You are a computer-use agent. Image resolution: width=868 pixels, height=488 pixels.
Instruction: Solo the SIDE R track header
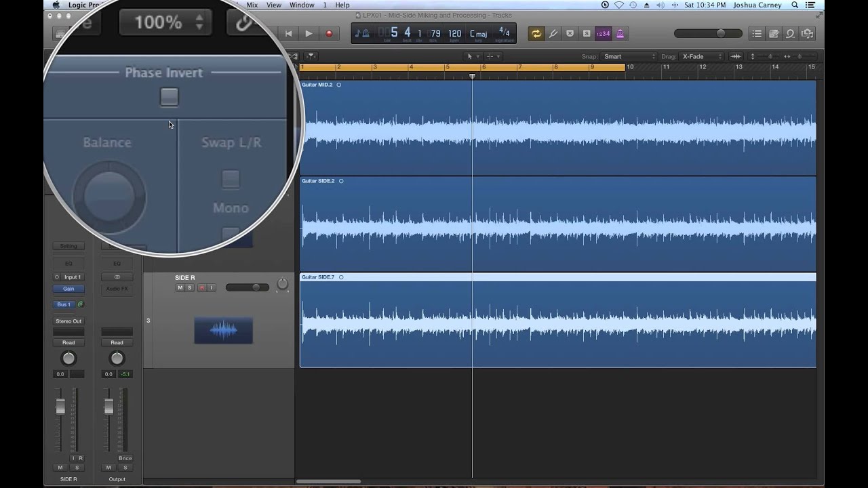pos(190,287)
